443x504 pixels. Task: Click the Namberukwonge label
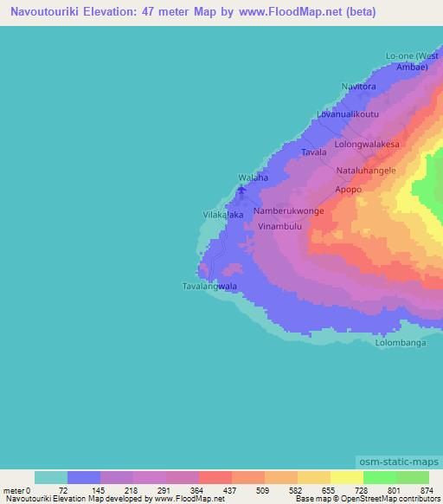click(289, 211)
